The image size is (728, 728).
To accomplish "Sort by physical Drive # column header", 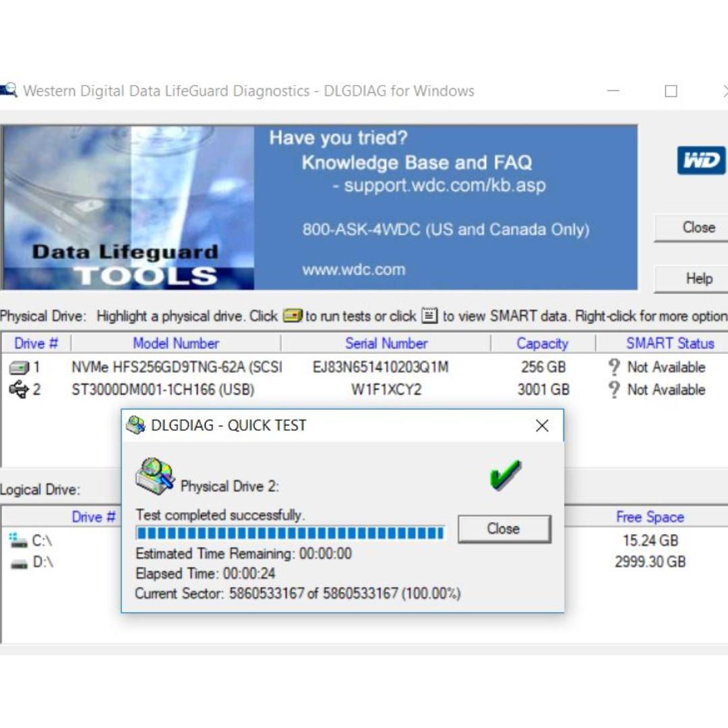I will pyautogui.click(x=36, y=344).
